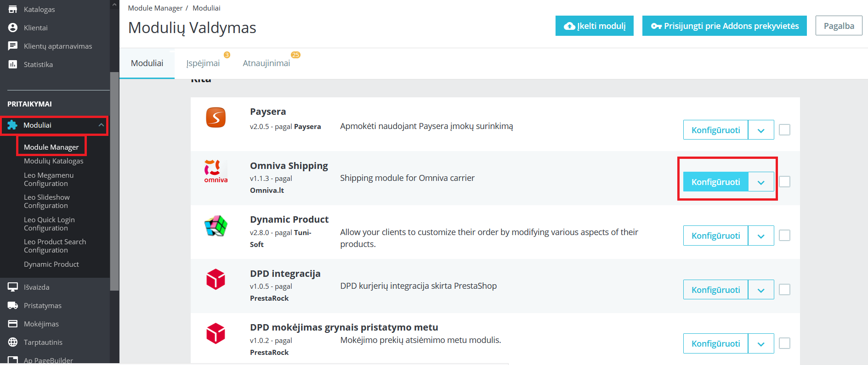
Task: Click the Statistika bar chart icon
Action: click(13, 64)
